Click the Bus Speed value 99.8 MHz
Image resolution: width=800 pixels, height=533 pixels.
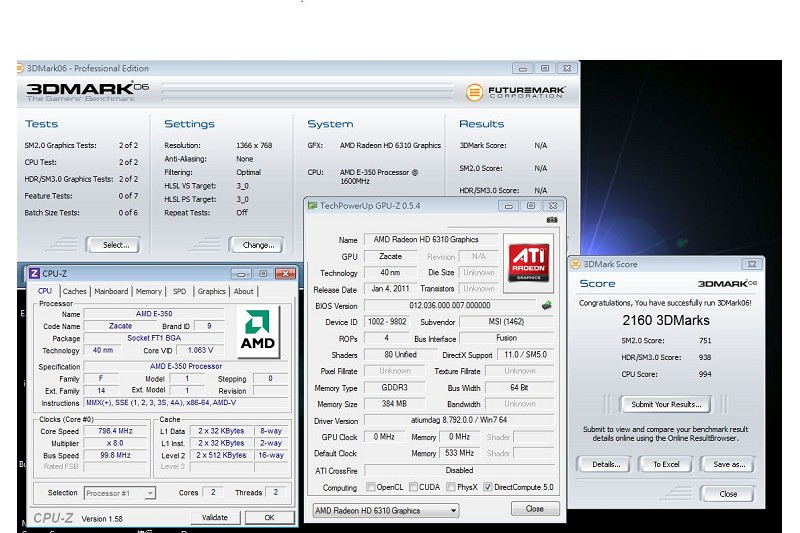point(115,455)
